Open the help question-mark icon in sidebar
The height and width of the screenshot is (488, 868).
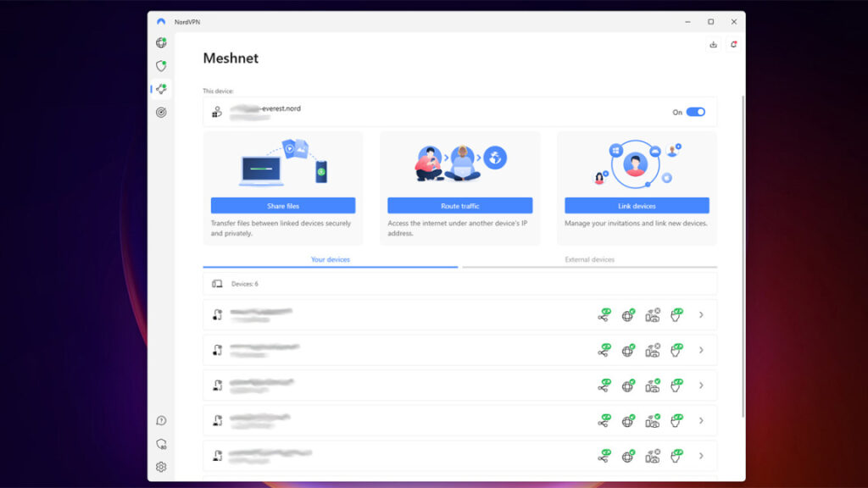pos(161,421)
